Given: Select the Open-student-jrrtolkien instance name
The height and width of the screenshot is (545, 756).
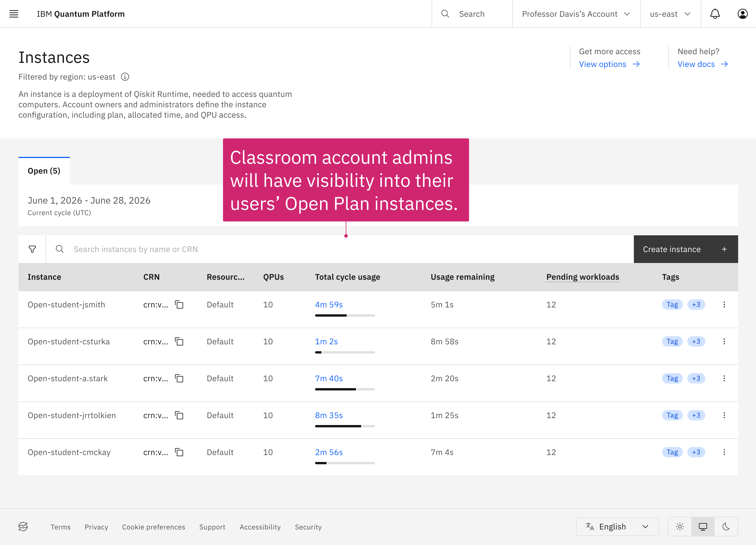Looking at the screenshot, I should (x=72, y=415).
